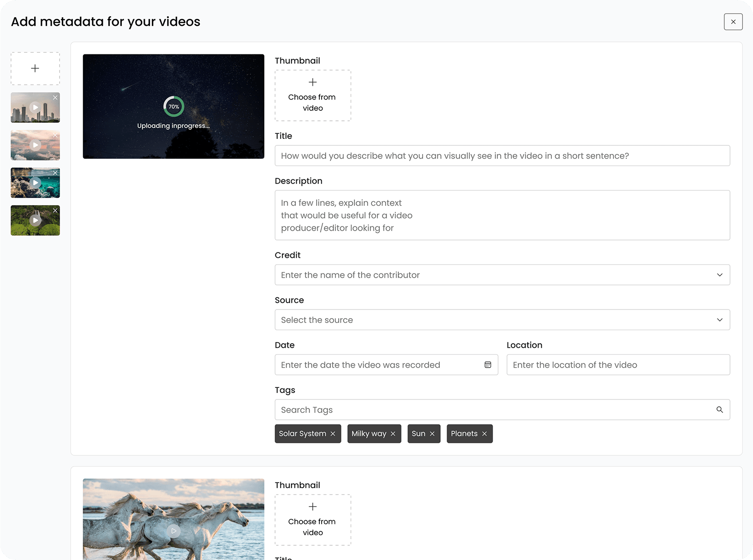
Task: Remove the sunset clouds video from the queue
Action: click(55, 135)
